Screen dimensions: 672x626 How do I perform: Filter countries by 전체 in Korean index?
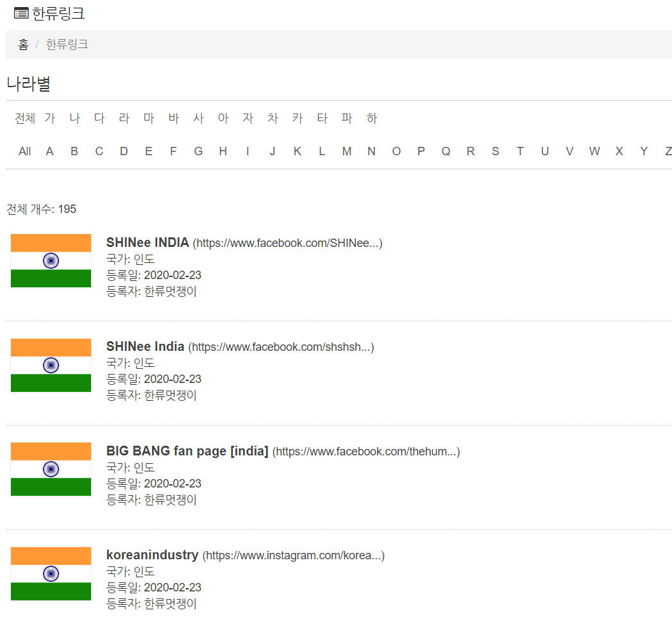[25, 119]
